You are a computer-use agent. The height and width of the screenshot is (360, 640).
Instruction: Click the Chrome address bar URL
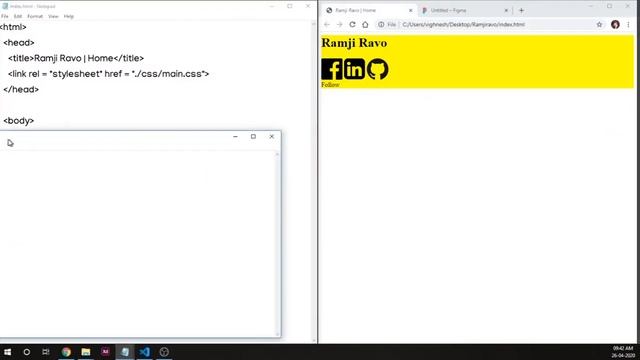463,24
